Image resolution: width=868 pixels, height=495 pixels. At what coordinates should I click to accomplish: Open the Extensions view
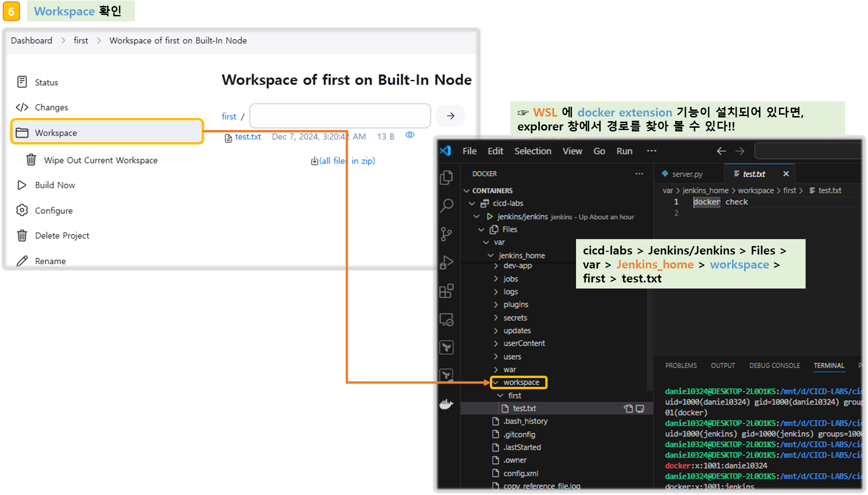pyautogui.click(x=447, y=291)
